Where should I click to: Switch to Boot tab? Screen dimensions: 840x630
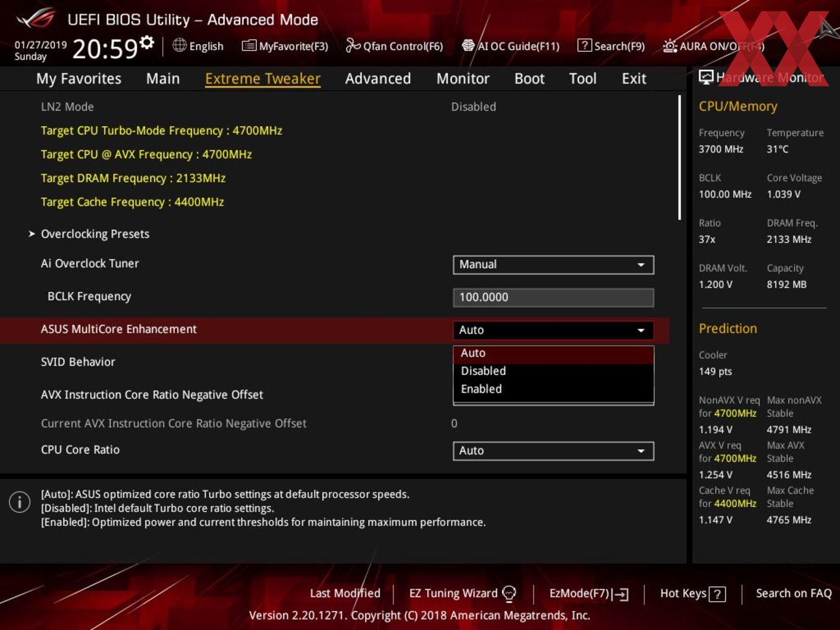529,78
